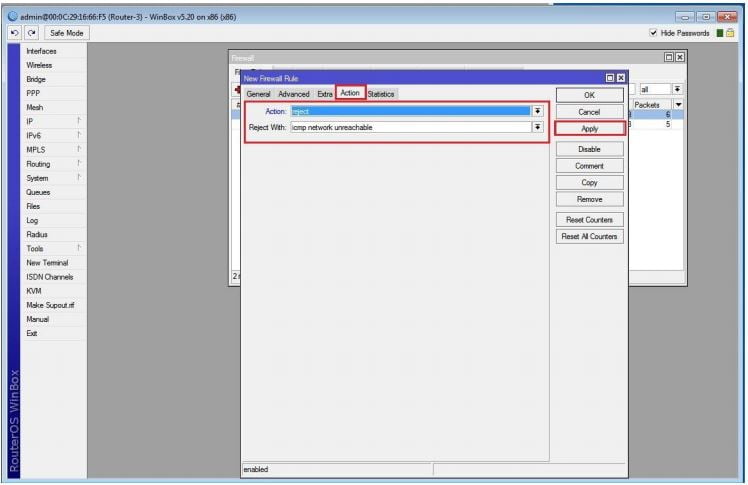Open the Reject With dropdown list
The width and height of the screenshot is (748, 485).
click(538, 127)
